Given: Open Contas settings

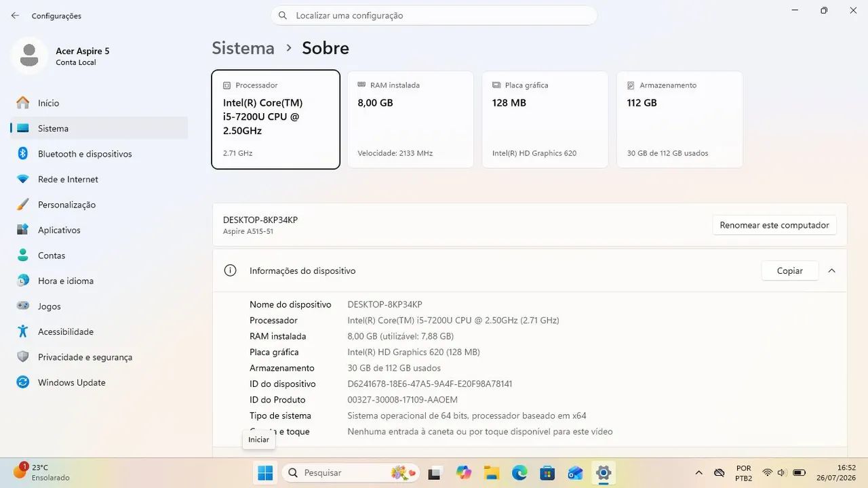Looking at the screenshot, I should tap(99, 256).
